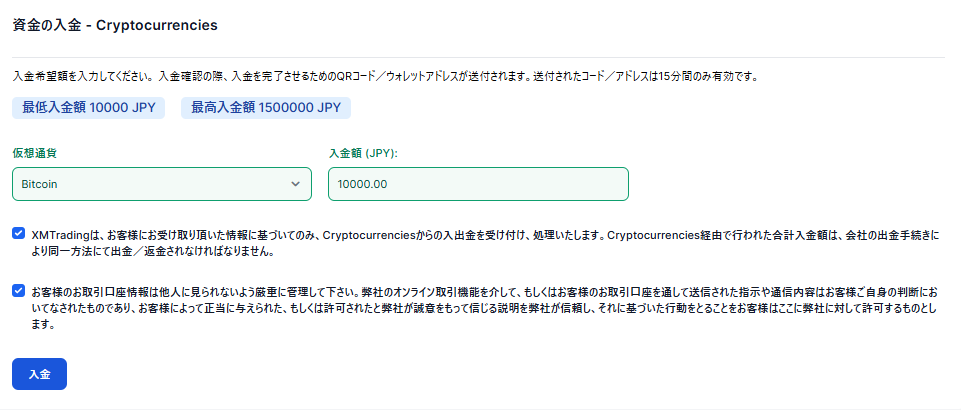
Task: Focus the 入金額 (JPY) amount input field
Action: pos(478,184)
